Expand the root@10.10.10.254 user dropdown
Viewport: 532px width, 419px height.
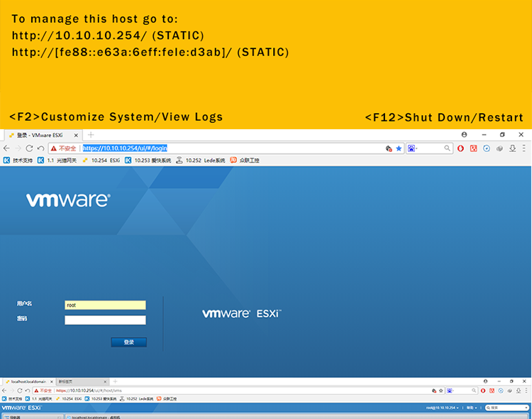coord(443,408)
